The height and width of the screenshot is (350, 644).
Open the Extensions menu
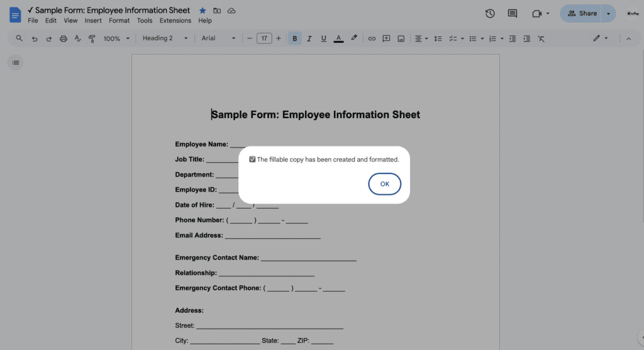point(175,21)
